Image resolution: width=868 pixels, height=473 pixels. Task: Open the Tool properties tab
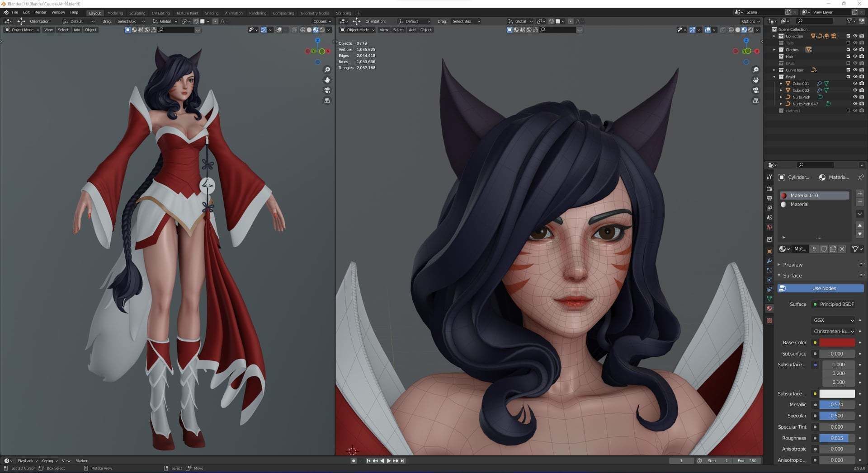click(769, 177)
